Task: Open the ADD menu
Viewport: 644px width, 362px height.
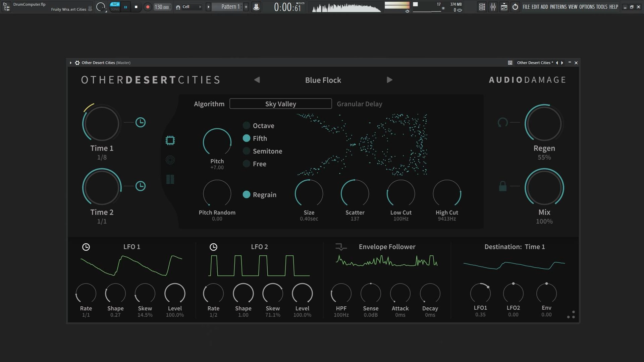Action: [544, 7]
